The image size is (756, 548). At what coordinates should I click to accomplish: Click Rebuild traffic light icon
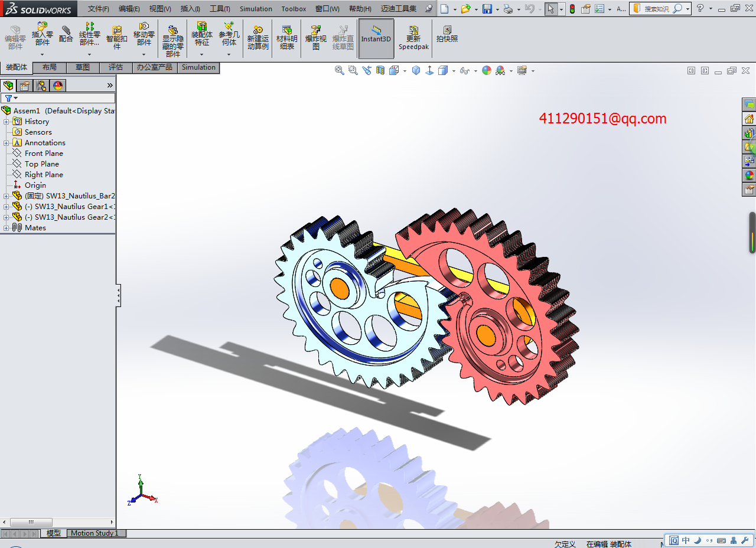tap(572, 9)
